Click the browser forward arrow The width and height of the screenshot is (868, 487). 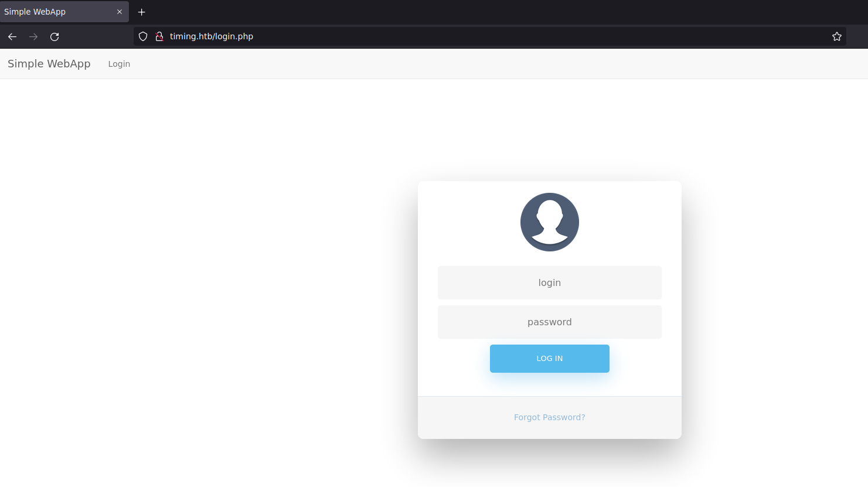pyautogui.click(x=33, y=36)
